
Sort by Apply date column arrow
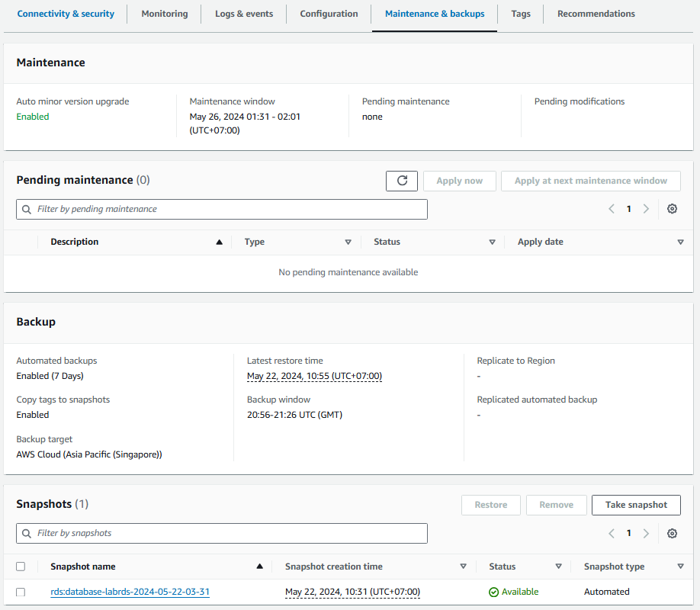click(x=680, y=242)
